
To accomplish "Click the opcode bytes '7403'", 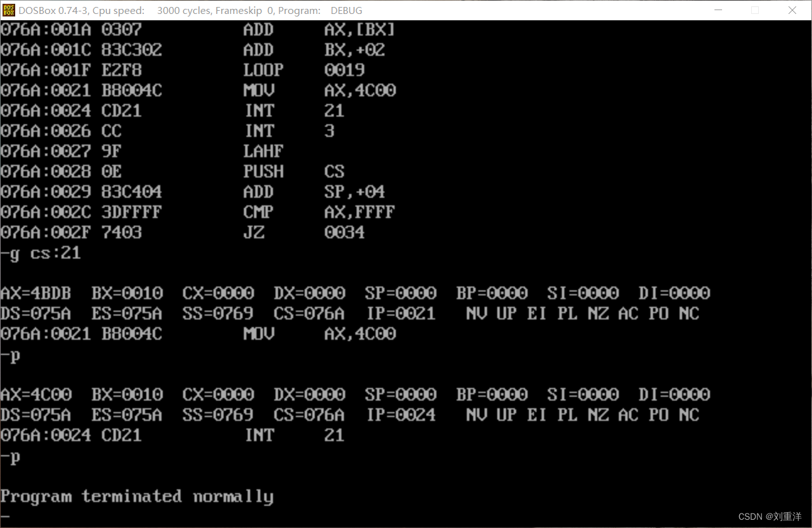I will coord(122,232).
